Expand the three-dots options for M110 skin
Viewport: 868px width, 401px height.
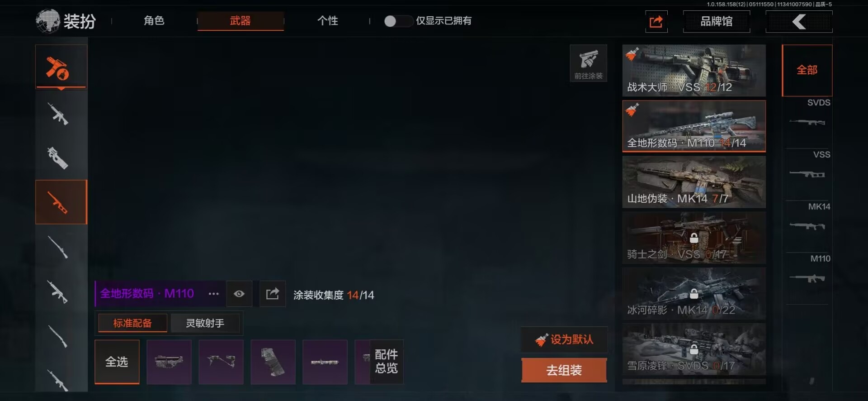tap(213, 294)
